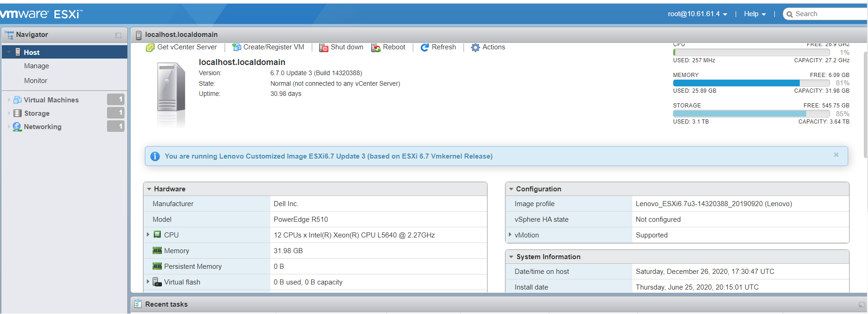Click the Refresh icon

tap(425, 47)
